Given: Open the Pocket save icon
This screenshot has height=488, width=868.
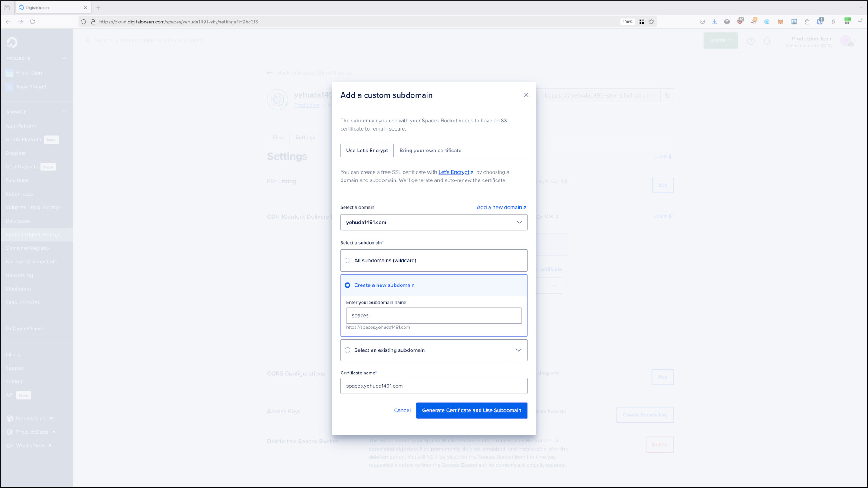Looking at the screenshot, I should point(703,22).
